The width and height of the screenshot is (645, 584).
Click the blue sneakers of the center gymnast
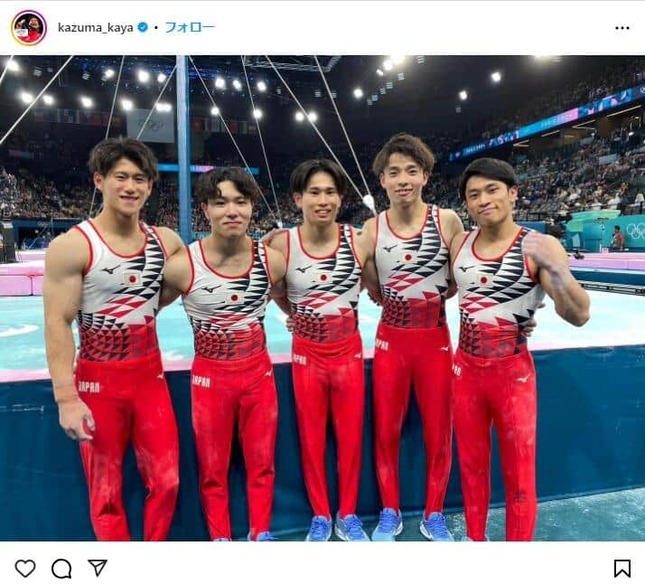pos(336,528)
